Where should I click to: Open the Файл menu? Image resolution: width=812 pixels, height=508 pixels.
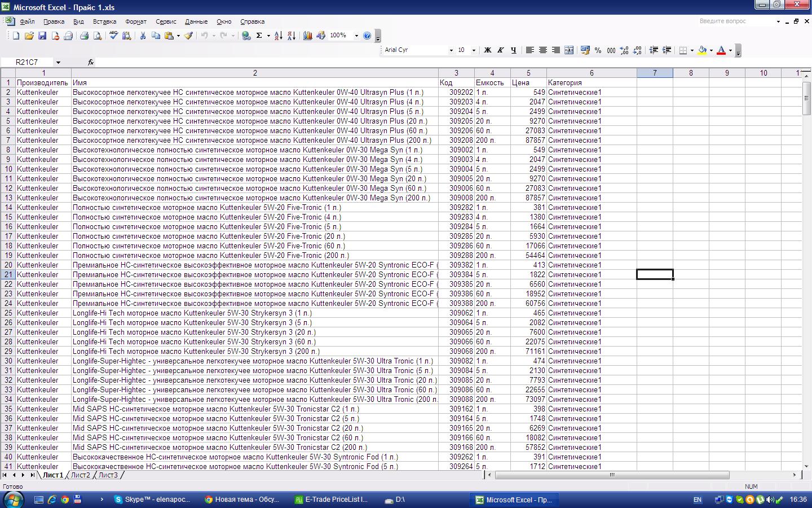point(27,21)
